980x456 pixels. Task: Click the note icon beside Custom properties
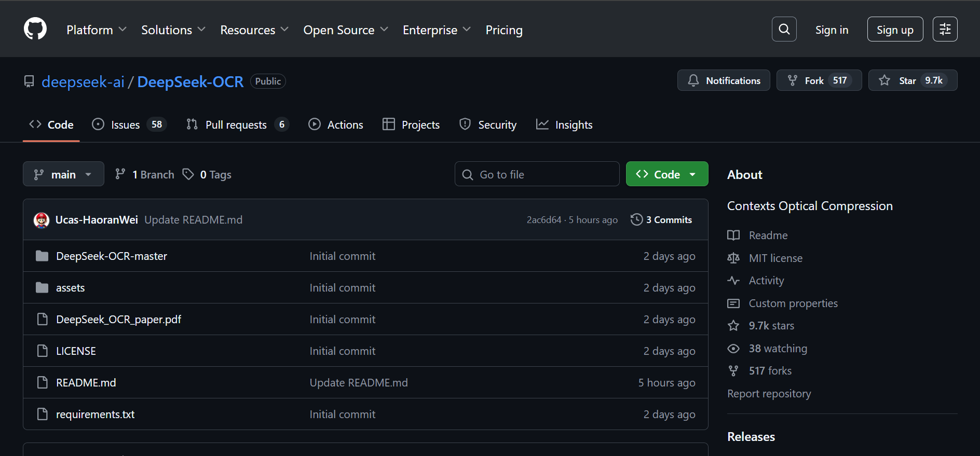point(733,303)
